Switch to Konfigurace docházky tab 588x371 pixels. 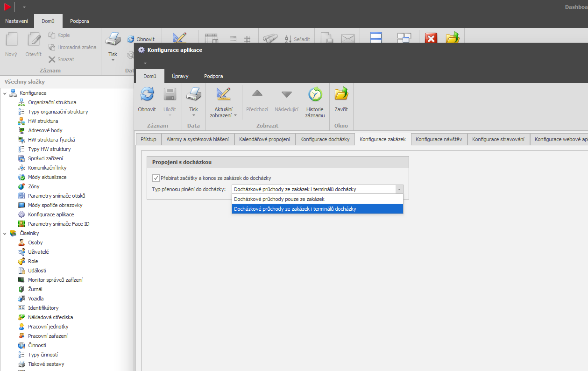(x=325, y=139)
